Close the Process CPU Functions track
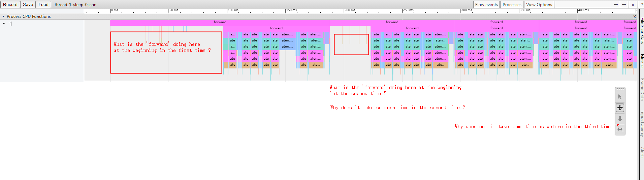 coord(635,17)
